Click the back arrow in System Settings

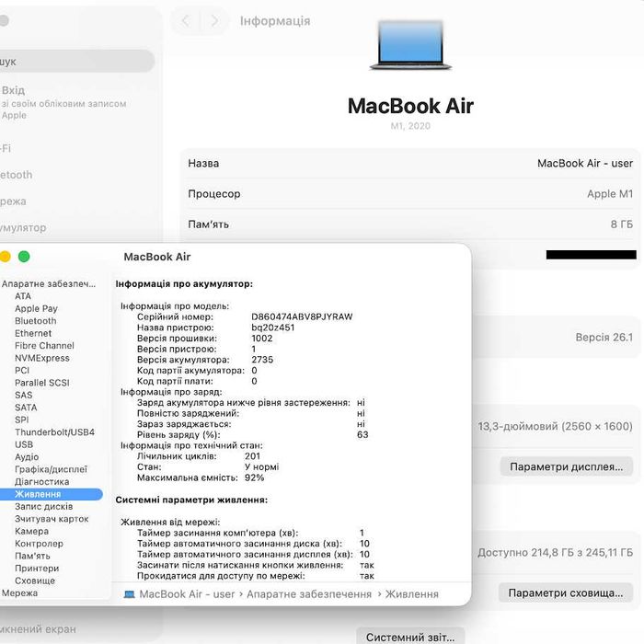tap(186, 21)
